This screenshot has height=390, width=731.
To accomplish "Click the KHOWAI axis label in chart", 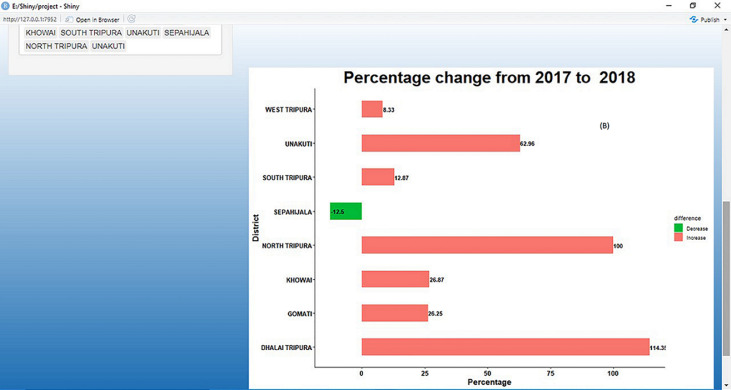I will coord(299,280).
